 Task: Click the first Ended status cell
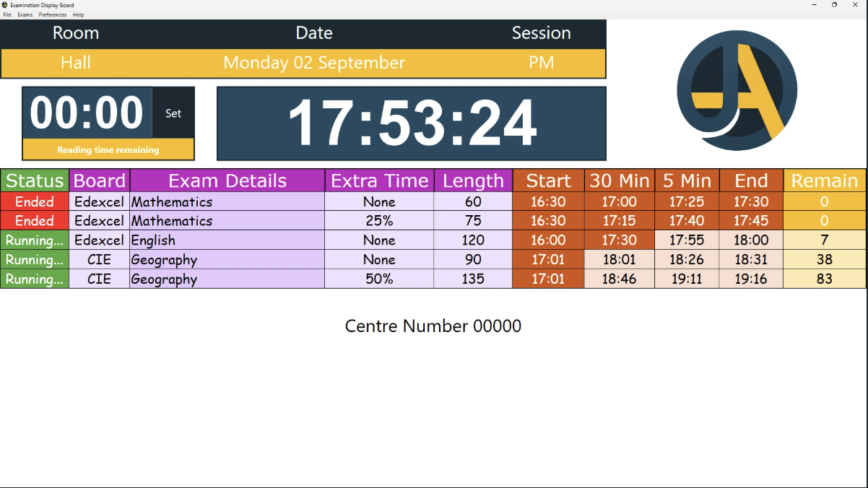click(35, 201)
